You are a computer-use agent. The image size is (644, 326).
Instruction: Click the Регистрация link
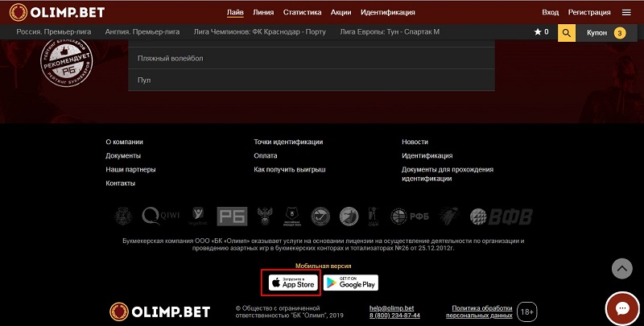589,12
